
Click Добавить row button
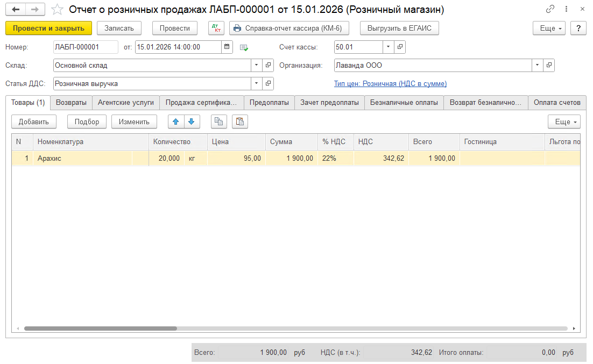point(34,122)
